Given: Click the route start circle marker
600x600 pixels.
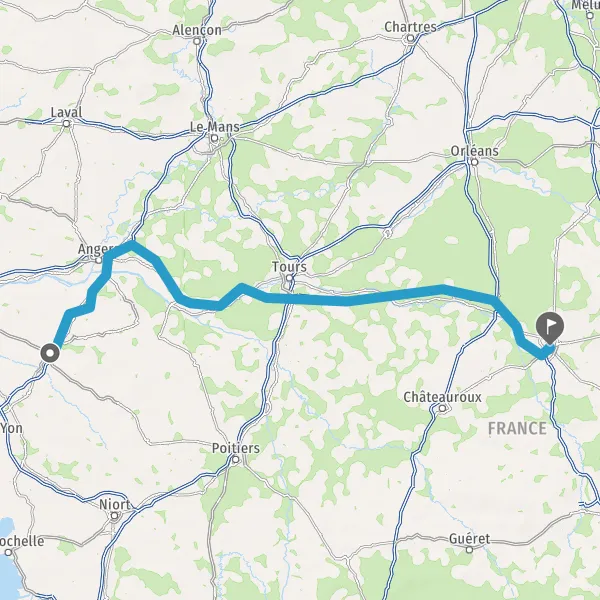Looking at the screenshot, I should point(50,353).
